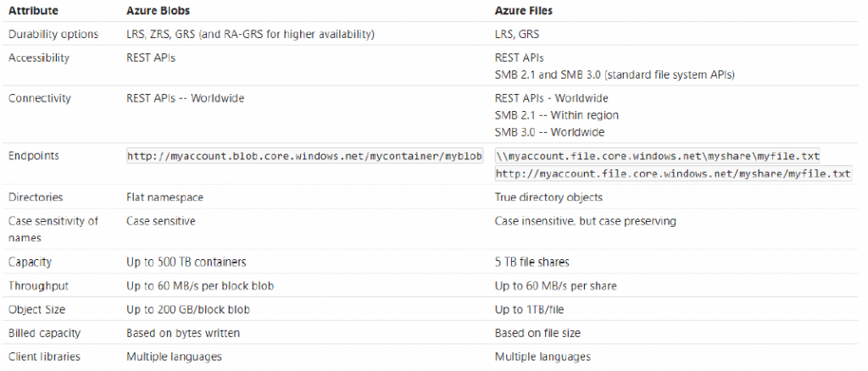Click the "Up to 1TB/file" cell
This screenshot has width=868, height=371.
(531, 310)
